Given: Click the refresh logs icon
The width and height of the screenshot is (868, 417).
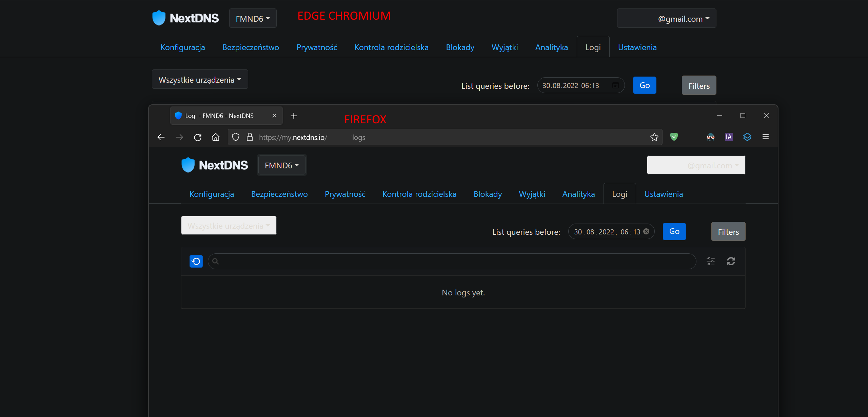Looking at the screenshot, I should click(x=731, y=261).
